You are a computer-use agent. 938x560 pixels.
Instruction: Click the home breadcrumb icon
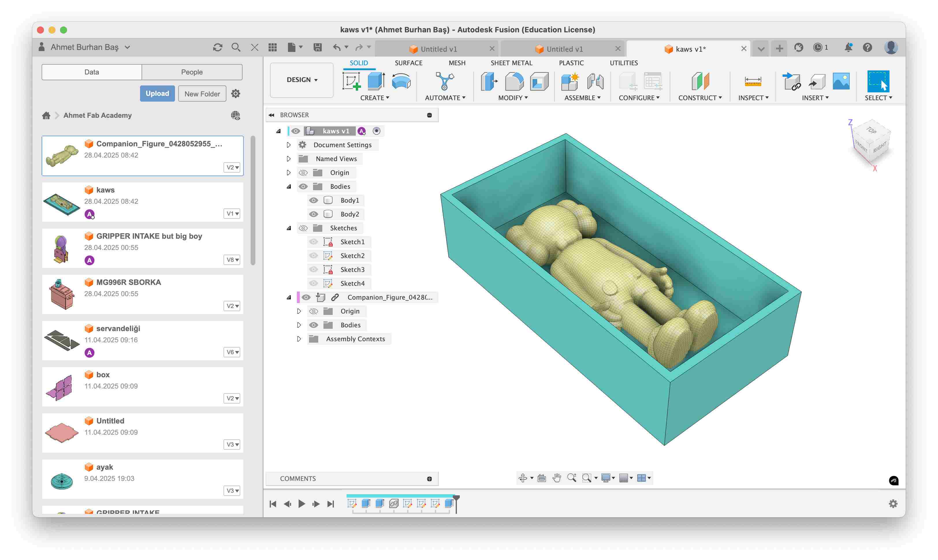(46, 115)
